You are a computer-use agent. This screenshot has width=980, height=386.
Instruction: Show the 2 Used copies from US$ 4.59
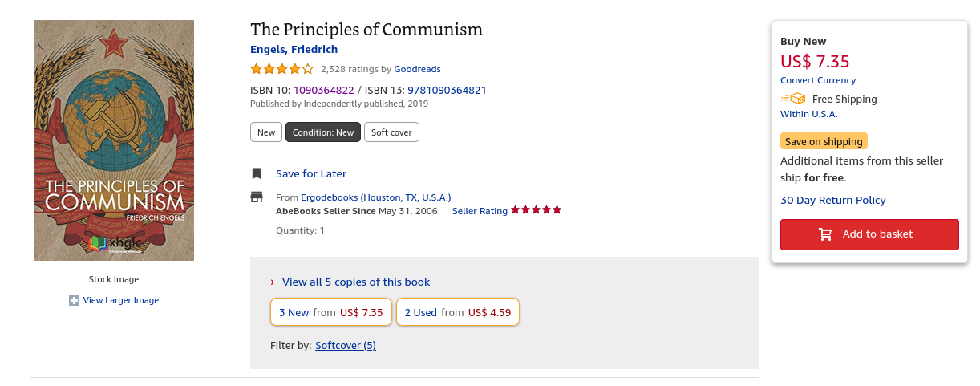(458, 312)
